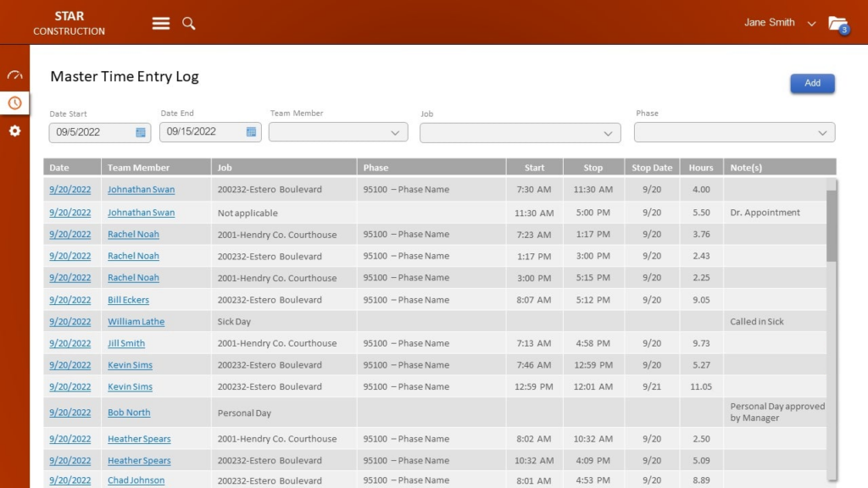Sort by the Hours column header
868x488 pixels.
click(x=700, y=167)
